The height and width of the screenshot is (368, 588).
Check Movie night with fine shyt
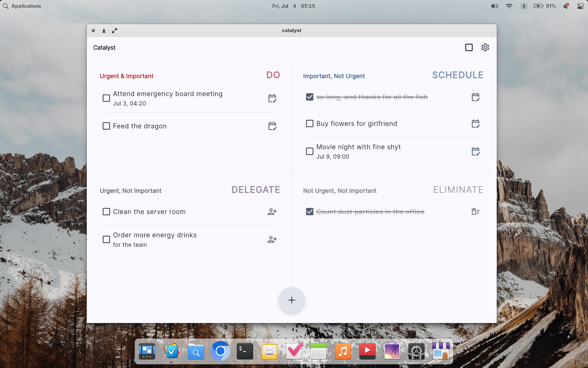pyautogui.click(x=310, y=151)
